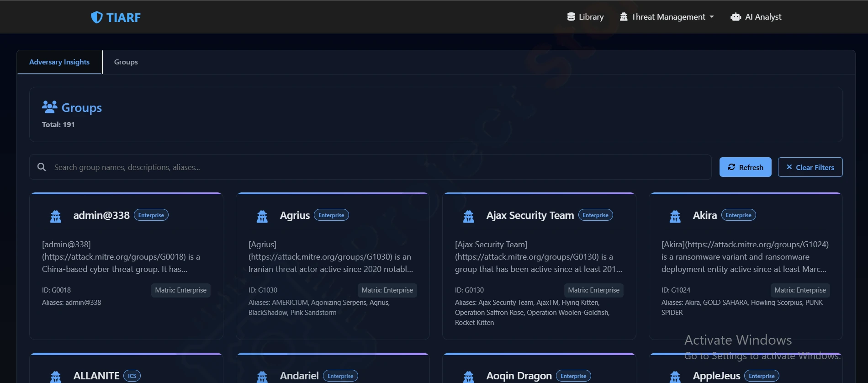The width and height of the screenshot is (868, 383).
Task: Click the 'ID: G0130' text
Action: point(470,290)
